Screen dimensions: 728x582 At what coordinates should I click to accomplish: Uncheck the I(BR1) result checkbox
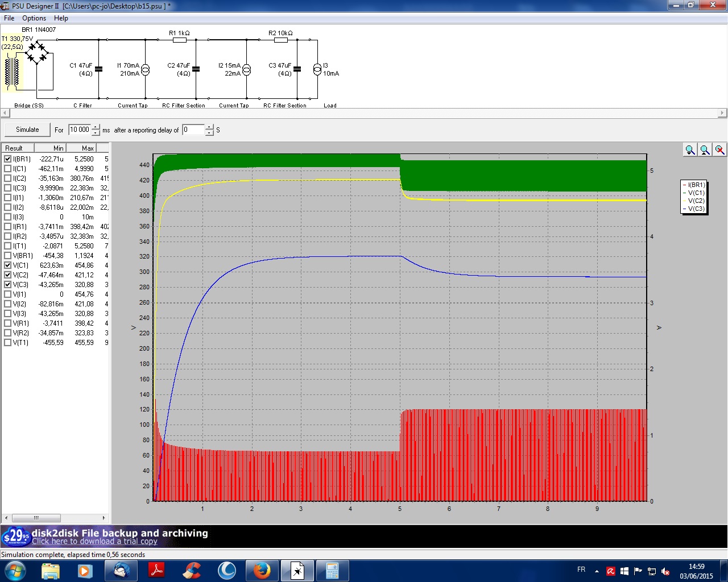click(8, 159)
